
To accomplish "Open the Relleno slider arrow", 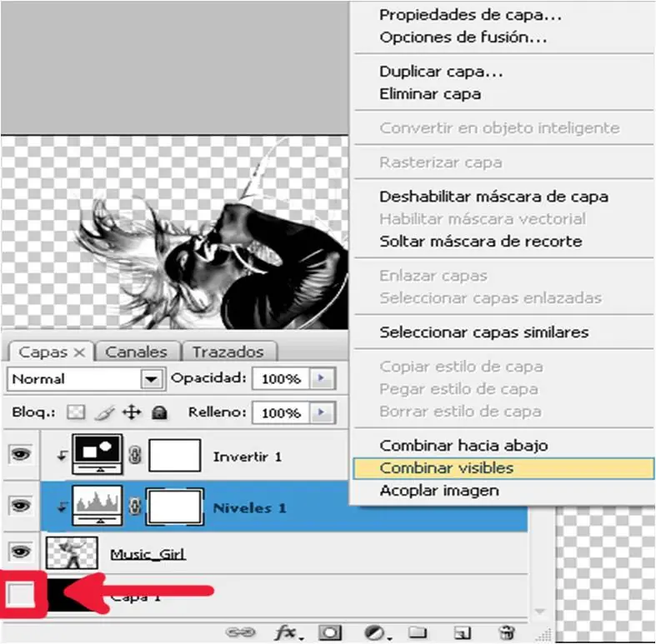I will click(321, 412).
